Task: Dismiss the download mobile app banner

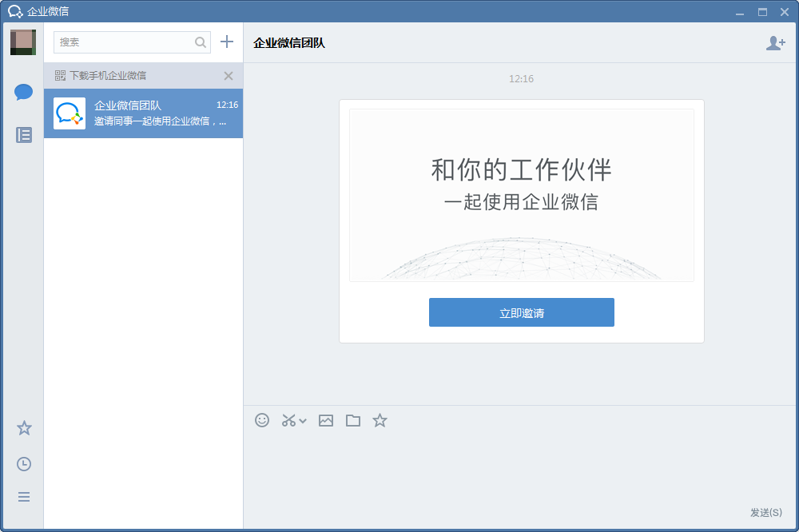Action: [x=229, y=76]
